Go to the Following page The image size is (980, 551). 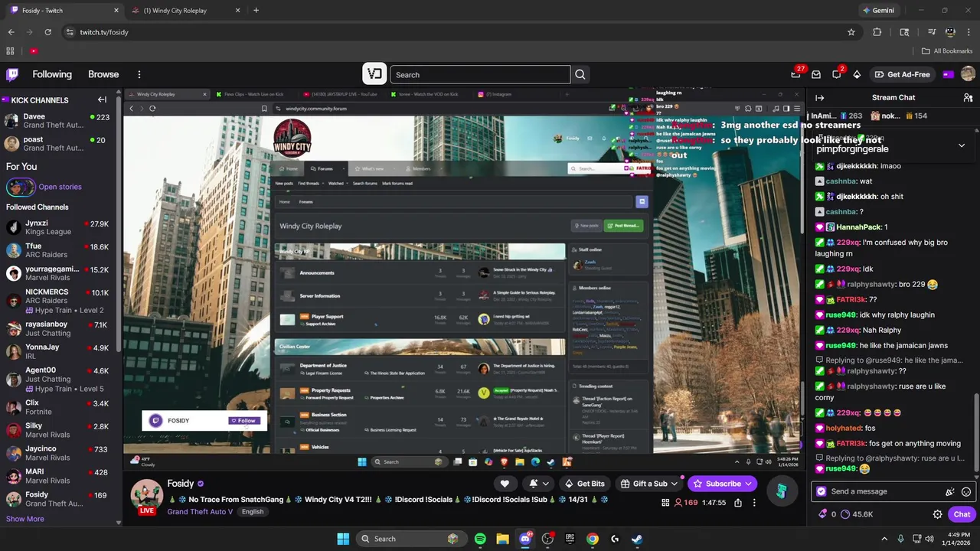pos(52,74)
